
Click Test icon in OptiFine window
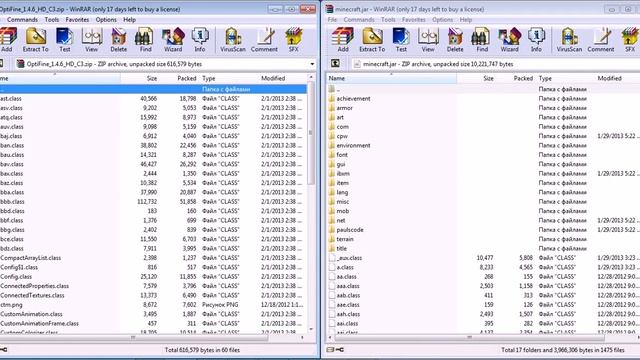64,40
